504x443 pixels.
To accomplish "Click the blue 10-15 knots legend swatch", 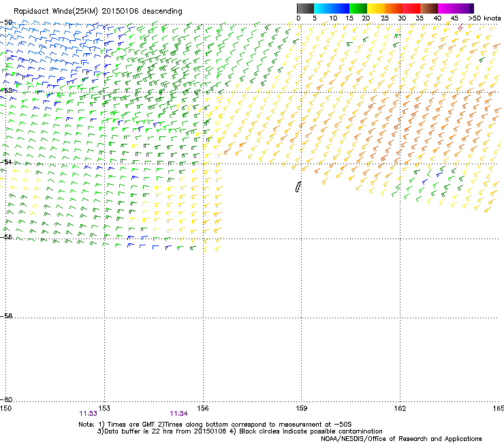I will point(341,8).
